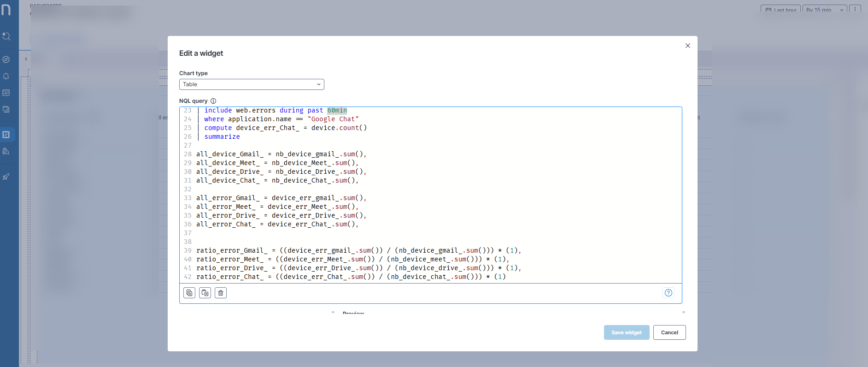
Task: Click the all_device_Chat_ line in the editor
Action: tap(277, 180)
